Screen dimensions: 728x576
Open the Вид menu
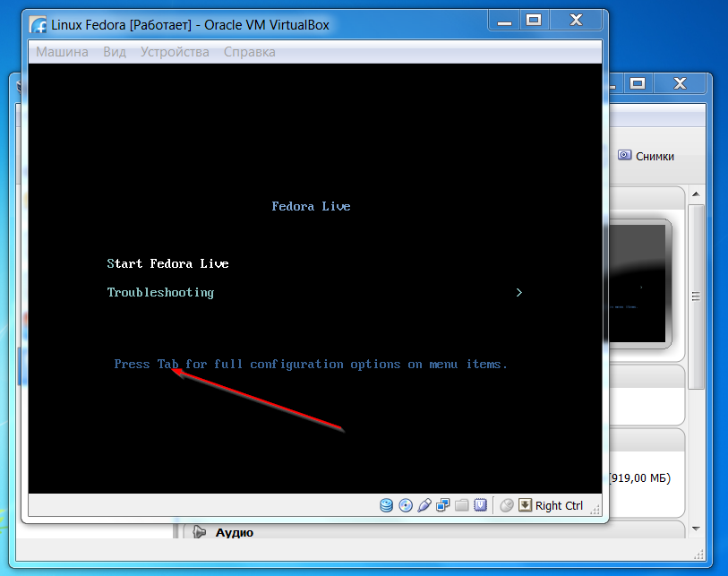[x=115, y=52]
